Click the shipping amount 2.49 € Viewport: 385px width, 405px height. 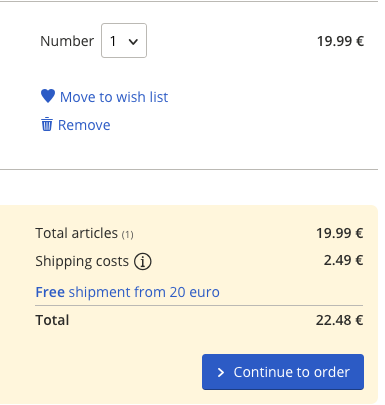(x=343, y=260)
